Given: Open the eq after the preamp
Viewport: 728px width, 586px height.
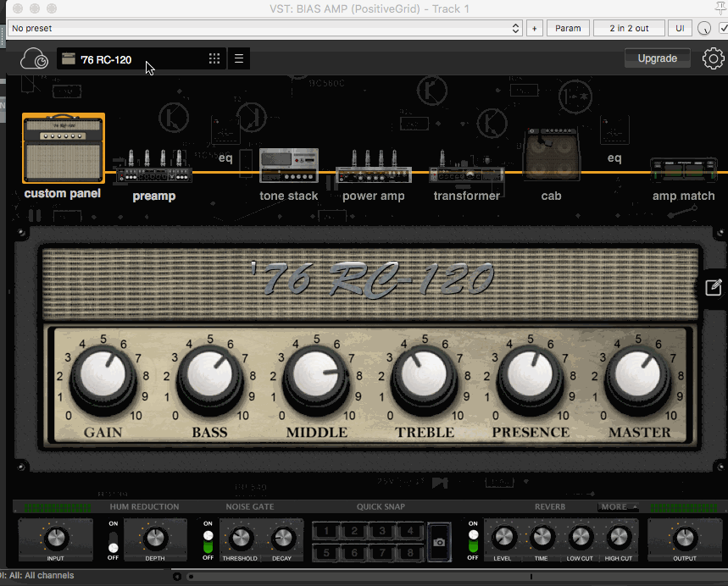Looking at the screenshot, I should point(225,158).
